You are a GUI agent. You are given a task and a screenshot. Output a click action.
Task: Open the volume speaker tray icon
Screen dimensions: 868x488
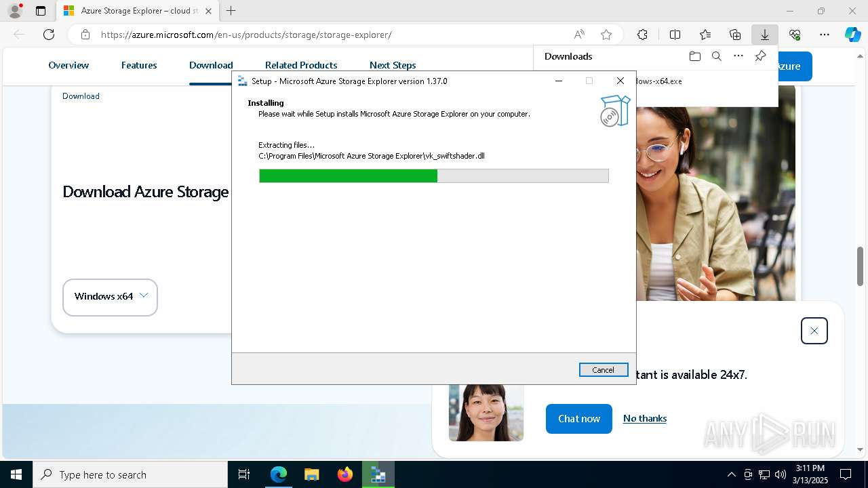pos(781,474)
